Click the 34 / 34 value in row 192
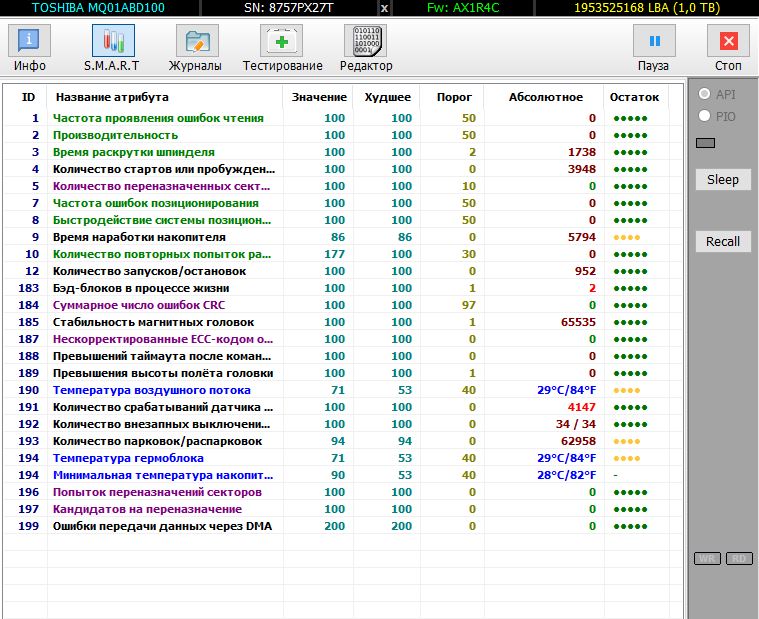Image resolution: width=759 pixels, height=619 pixels. (576, 424)
